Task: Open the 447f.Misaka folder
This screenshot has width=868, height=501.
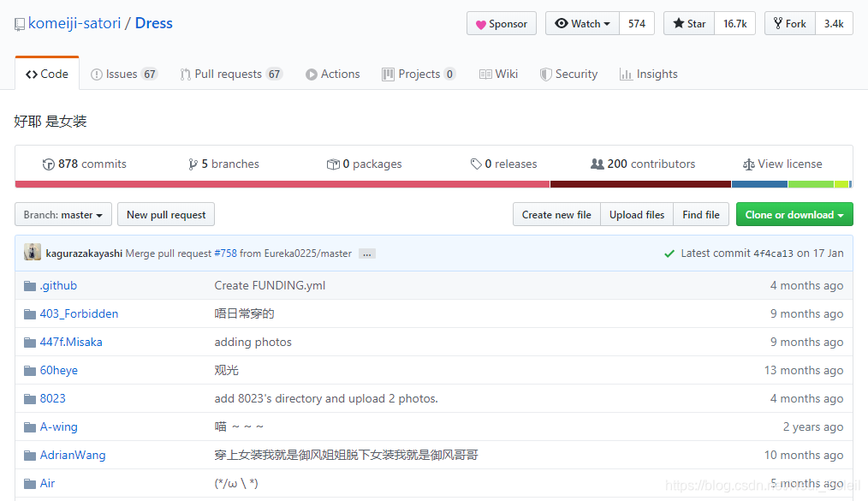Action: pos(71,342)
